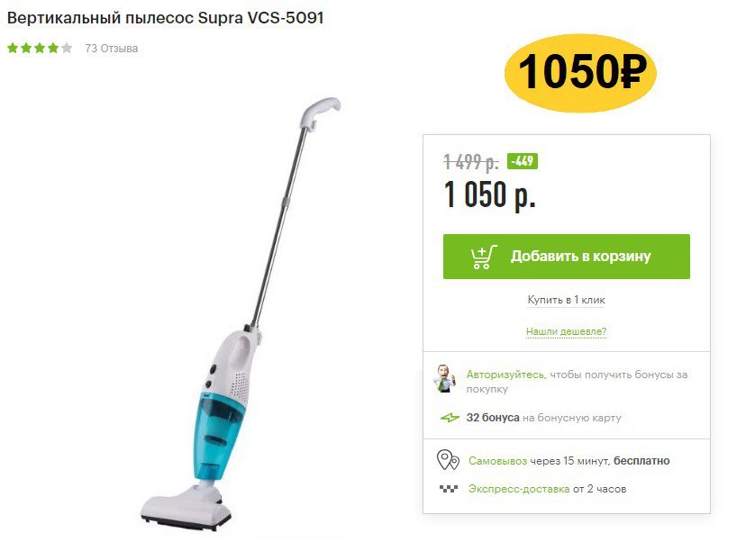
Task: Click the green -449 discount badge
Action: tap(523, 161)
